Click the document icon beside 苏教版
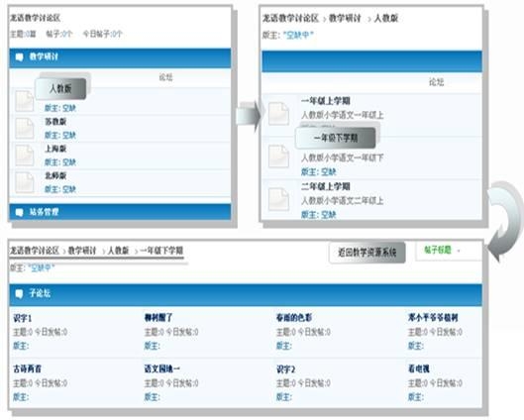Viewport: 524px width, 420px height. [x=25, y=129]
